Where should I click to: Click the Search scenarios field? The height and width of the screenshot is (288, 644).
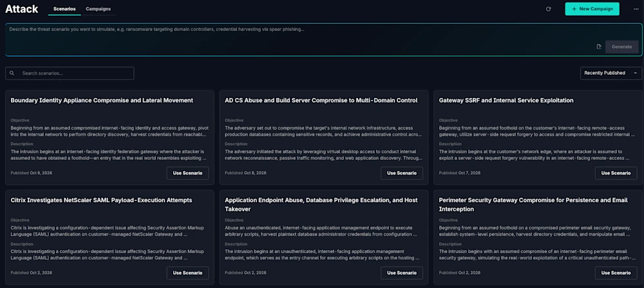point(70,73)
